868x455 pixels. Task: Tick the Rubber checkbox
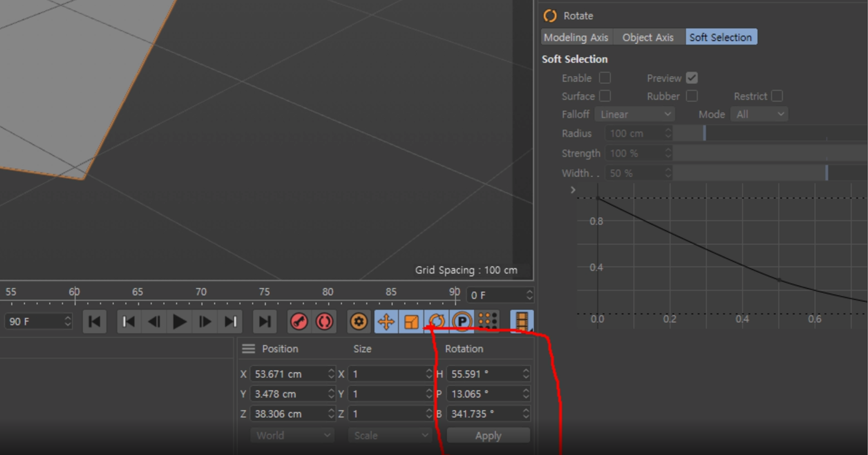click(x=691, y=96)
